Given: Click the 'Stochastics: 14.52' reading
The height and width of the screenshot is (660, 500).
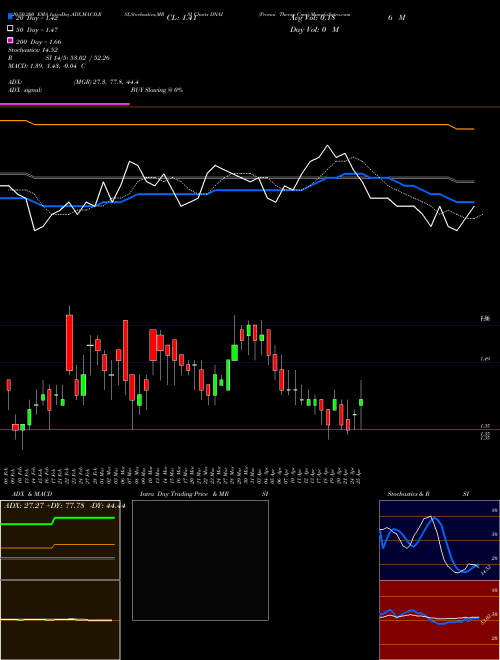Looking at the screenshot, I should click(x=33, y=50).
